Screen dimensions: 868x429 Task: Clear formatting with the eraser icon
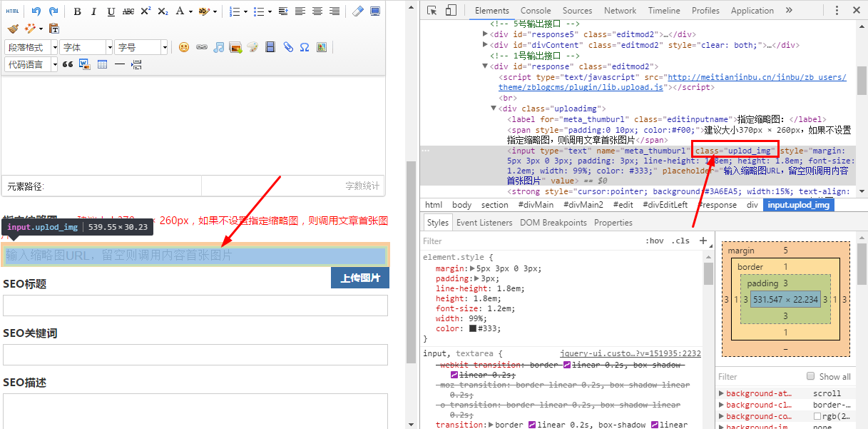point(358,11)
